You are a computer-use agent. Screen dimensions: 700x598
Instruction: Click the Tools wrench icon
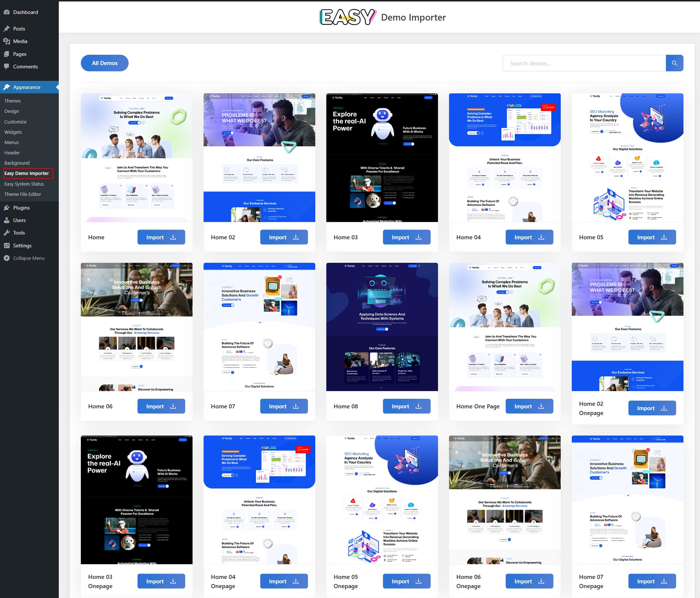(x=7, y=233)
